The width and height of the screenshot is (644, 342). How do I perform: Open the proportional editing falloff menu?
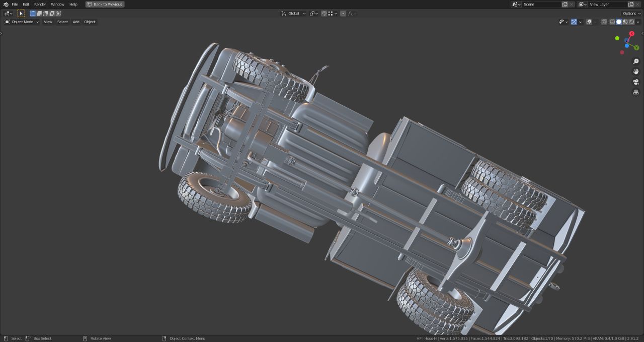[352, 14]
